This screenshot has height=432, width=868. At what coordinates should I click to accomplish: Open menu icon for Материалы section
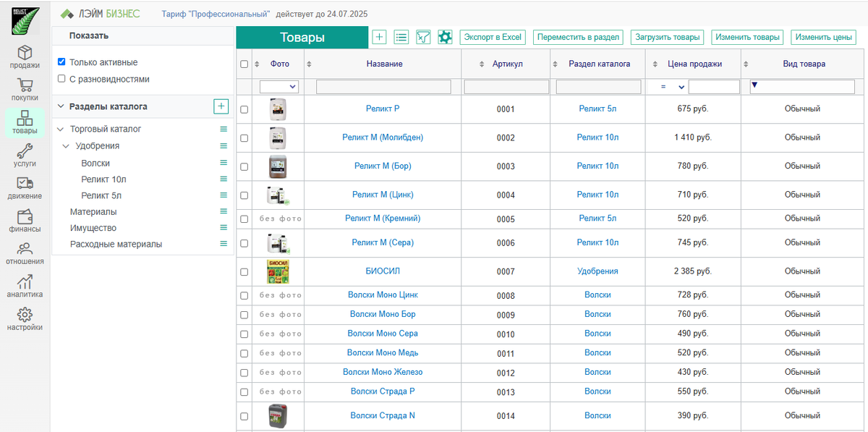click(224, 211)
